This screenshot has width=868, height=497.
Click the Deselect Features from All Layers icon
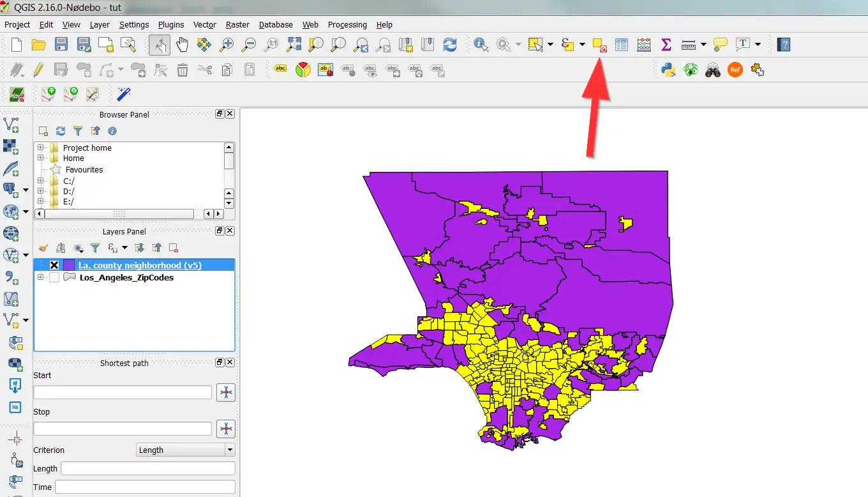coord(599,45)
